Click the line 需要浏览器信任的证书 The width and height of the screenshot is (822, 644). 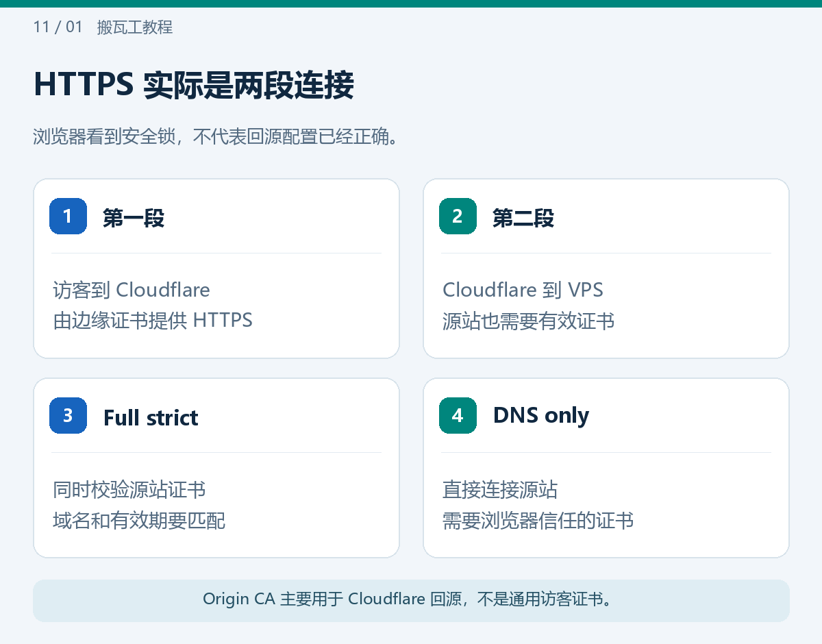(x=538, y=520)
